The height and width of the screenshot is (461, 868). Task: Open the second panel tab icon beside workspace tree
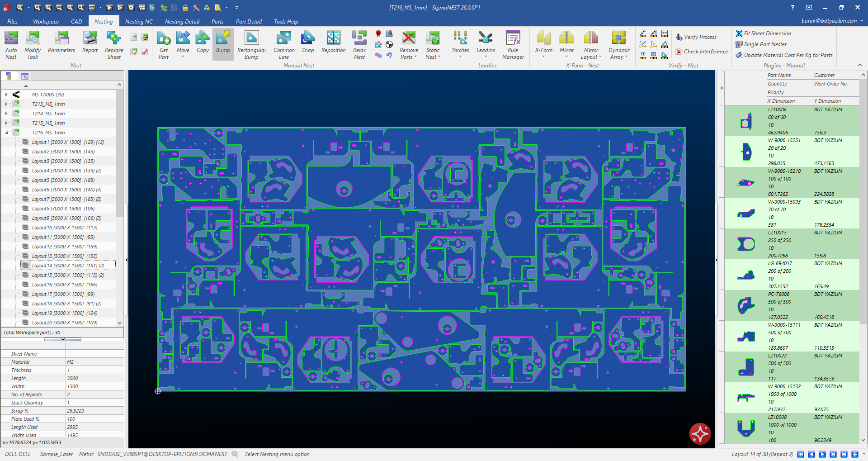coord(25,76)
